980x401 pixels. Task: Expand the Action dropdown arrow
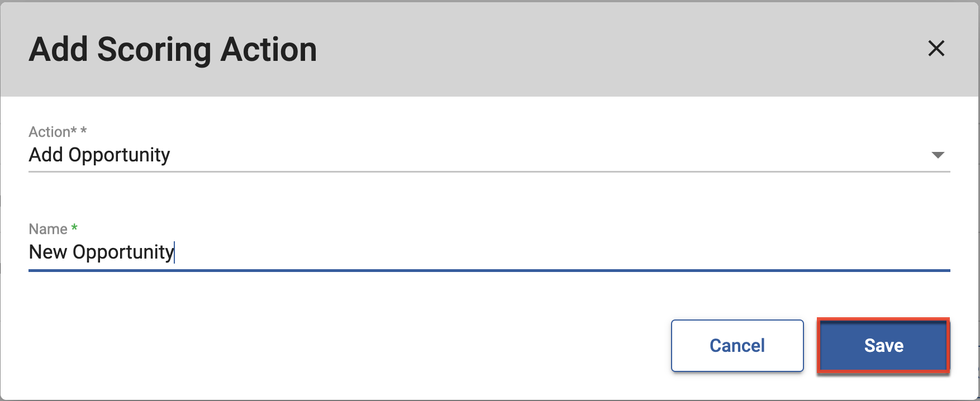(x=938, y=155)
